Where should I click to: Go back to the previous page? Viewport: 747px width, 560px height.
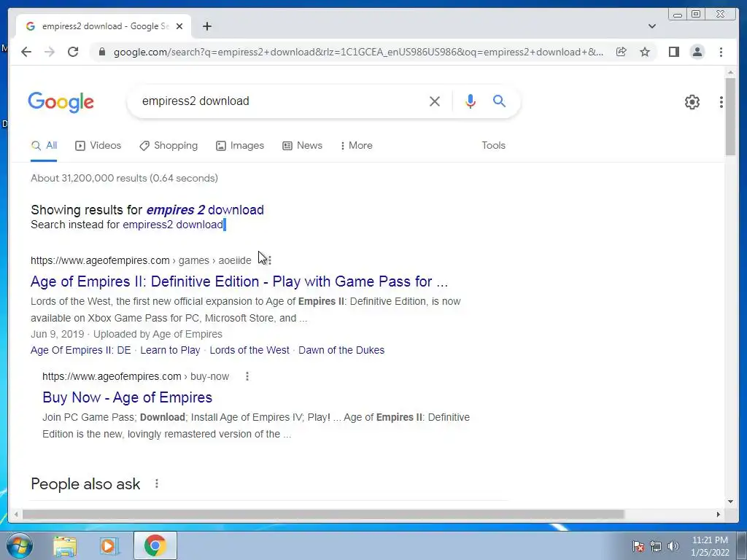pos(26,52)
